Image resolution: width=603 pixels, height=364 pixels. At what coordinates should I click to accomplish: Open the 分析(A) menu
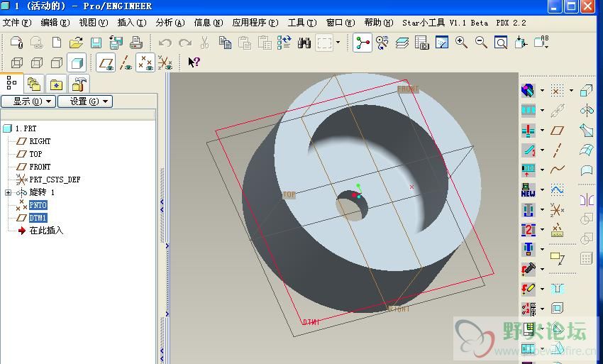pyautogui.click(x=170, y=23)
